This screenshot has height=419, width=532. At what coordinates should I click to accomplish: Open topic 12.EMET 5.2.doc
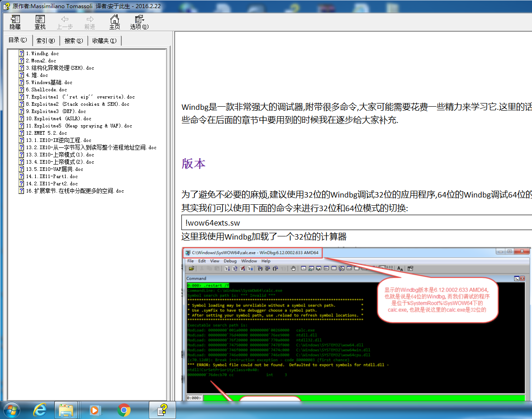(x=47, y=133)
